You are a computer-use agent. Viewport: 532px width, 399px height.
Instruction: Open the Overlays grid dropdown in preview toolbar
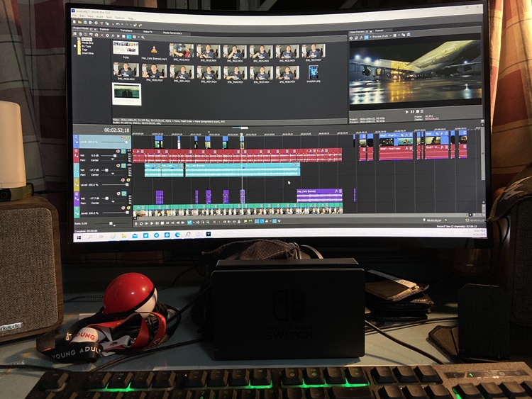[x=399, y=35]
